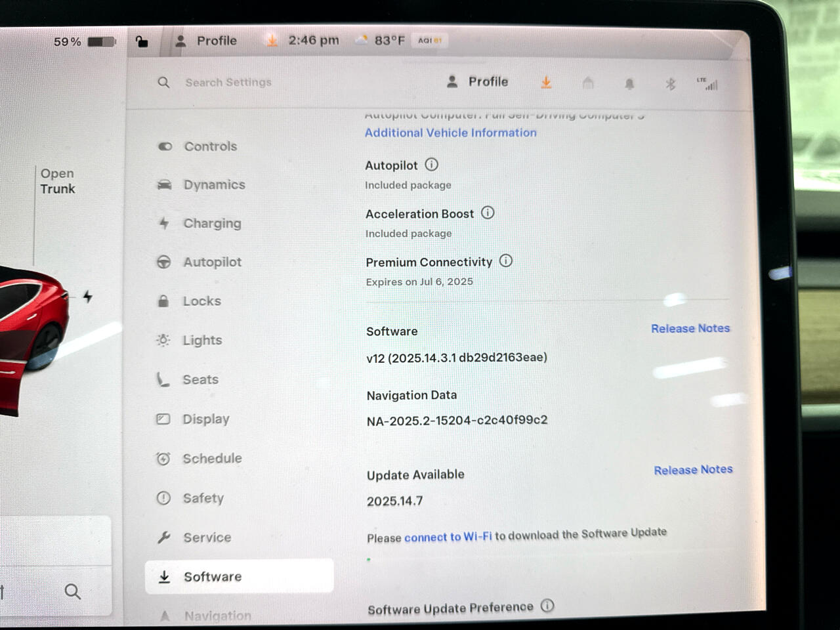840x630 pixels.
Task: Click the Bluetooth icon
Action: (x=670, y=84)
